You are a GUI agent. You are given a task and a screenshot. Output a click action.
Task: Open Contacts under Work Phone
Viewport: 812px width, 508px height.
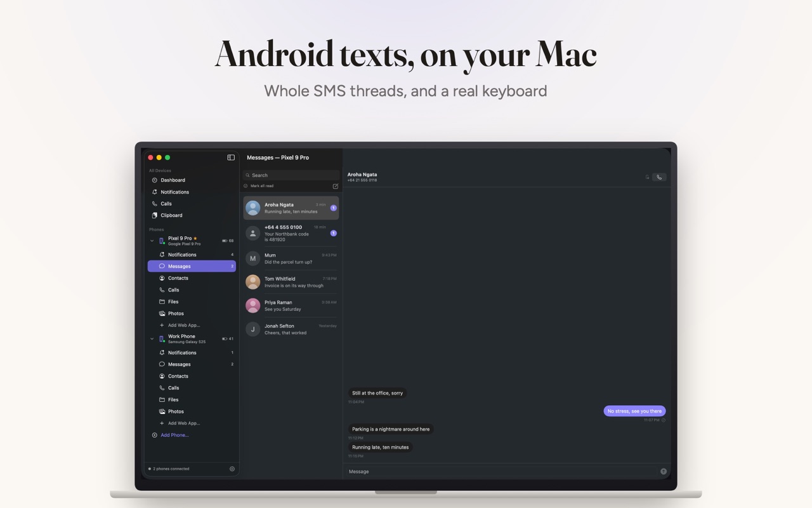tap(192, 376)
